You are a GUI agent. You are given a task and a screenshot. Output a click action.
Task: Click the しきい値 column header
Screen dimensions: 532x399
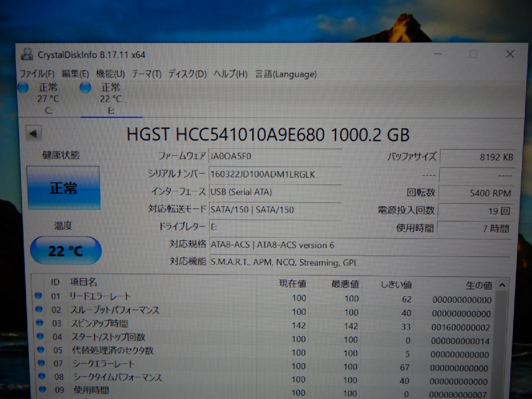(x=396, y=285)
